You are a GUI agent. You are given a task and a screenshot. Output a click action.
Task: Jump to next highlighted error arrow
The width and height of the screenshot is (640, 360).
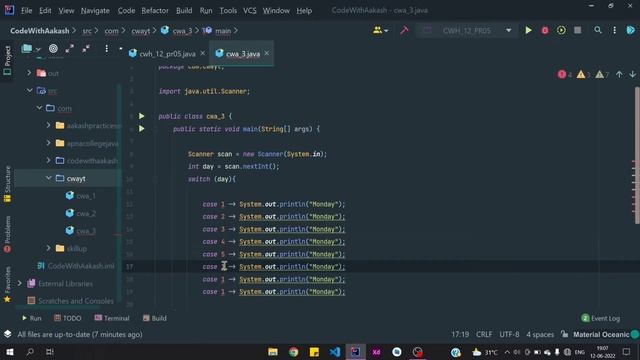pyautogui.click(x=632, y=74)
